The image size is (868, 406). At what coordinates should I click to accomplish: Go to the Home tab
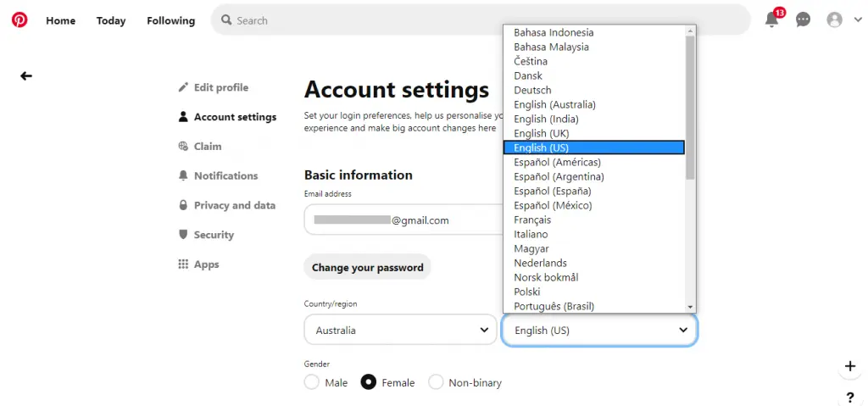[x=60, y=20]
